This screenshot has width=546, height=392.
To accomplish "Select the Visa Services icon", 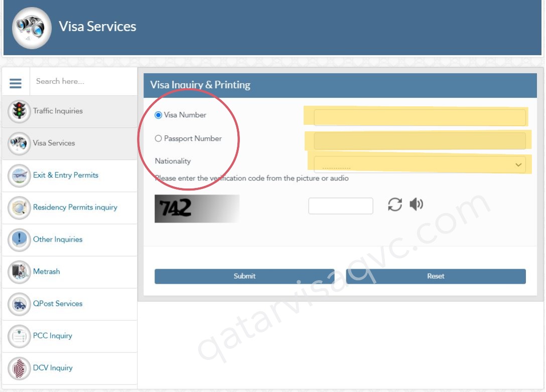I will pyautogui.click(x=19, y=143).
